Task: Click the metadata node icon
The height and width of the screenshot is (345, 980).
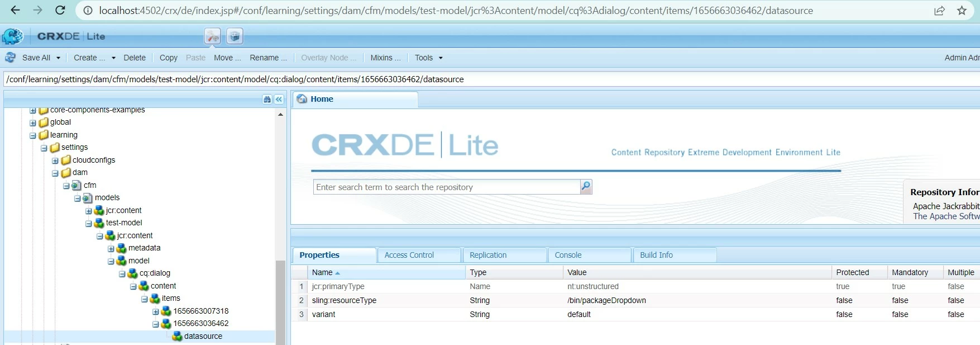Action: pos(121,248)
